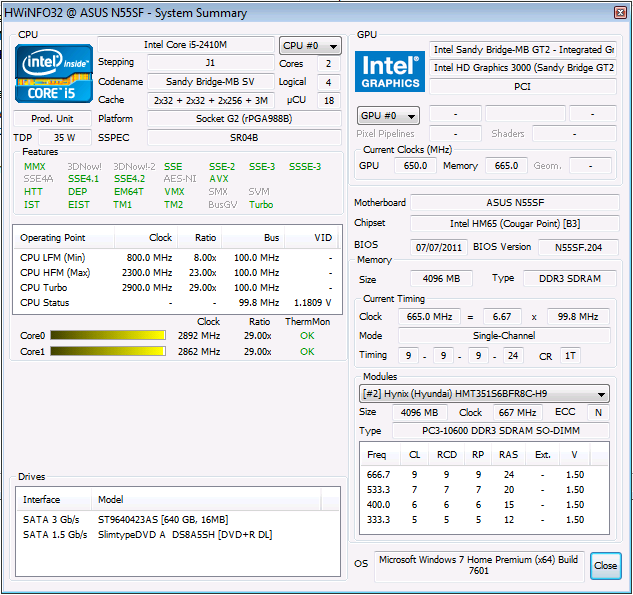
Task: Click the Core1 clock usage bar
Action: (x=108, y=351)
